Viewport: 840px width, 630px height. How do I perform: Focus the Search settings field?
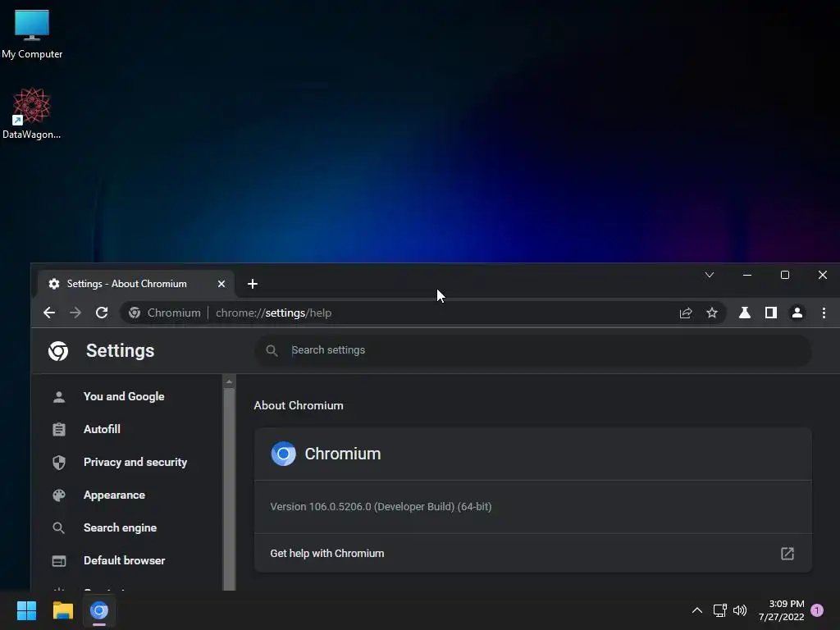point(533,350)
